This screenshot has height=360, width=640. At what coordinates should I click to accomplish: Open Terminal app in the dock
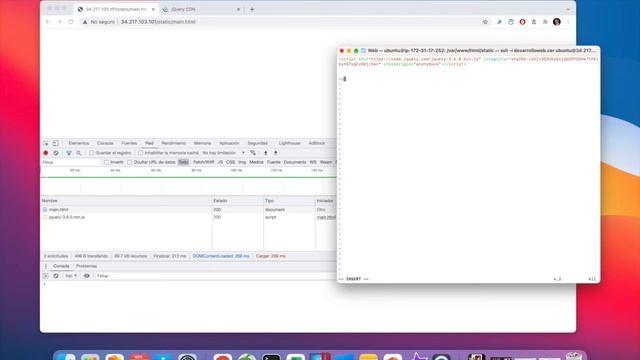pos(271,357)
